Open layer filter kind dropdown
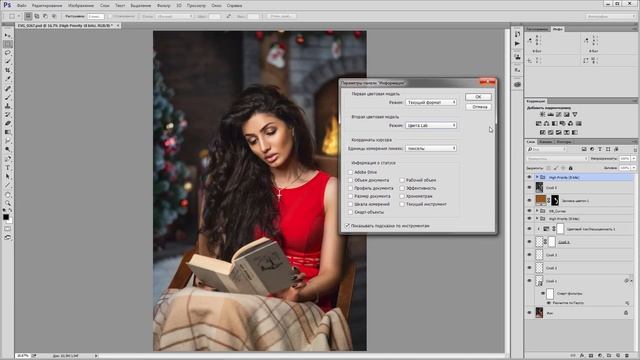This screenshot has width=640, height=360. pyautogui.click(x=546, y=149)
